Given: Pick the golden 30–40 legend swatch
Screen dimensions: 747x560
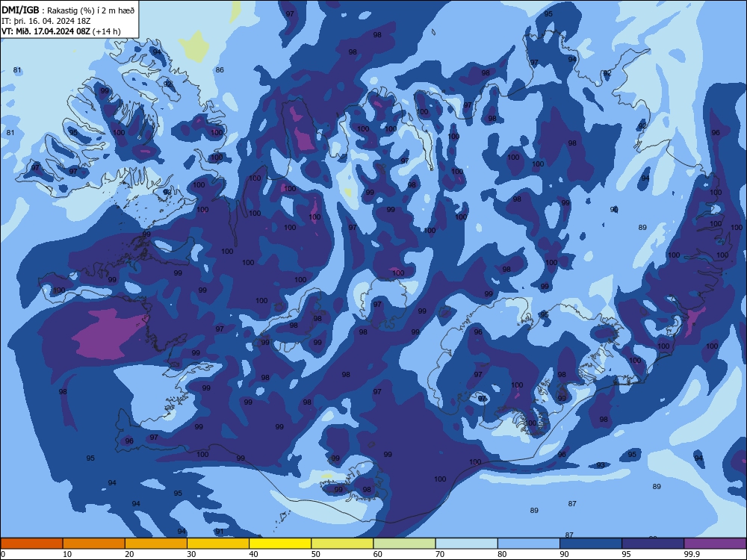Looking at the screenshot, I should (x=218, y=544).
